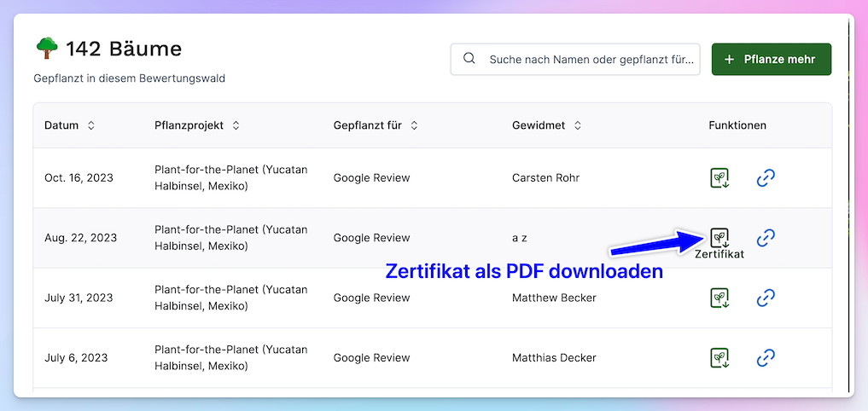Copy link icon in Carsten Rohr row
Viewport: 868px width, 411px height.
point(766,178)
